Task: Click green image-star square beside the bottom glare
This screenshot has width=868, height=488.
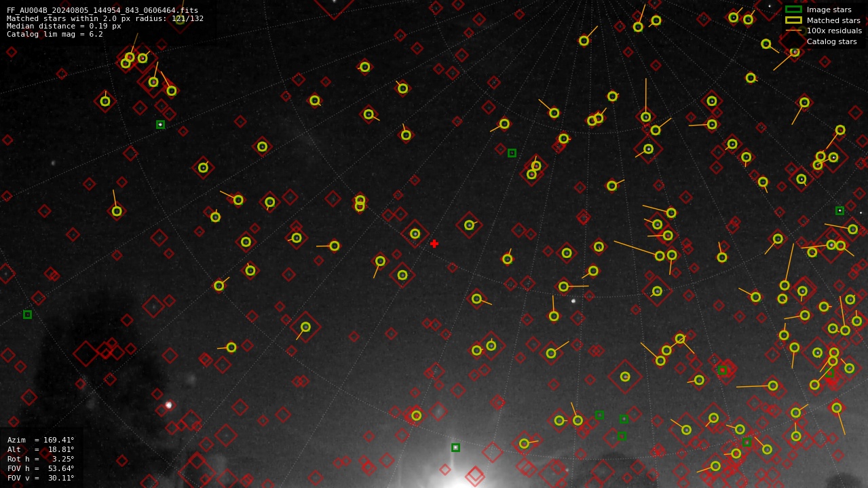Action: click(455, 447)
